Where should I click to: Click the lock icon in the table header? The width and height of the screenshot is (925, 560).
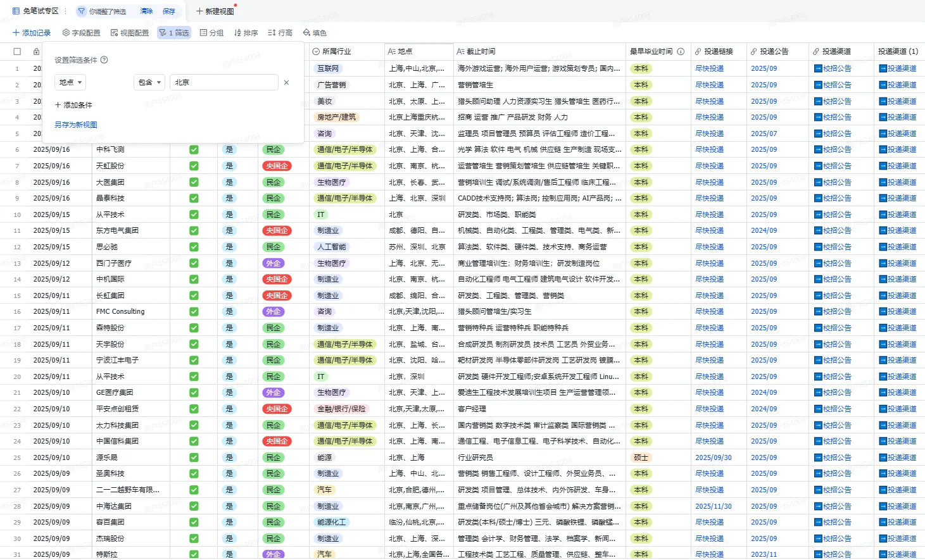37,51
